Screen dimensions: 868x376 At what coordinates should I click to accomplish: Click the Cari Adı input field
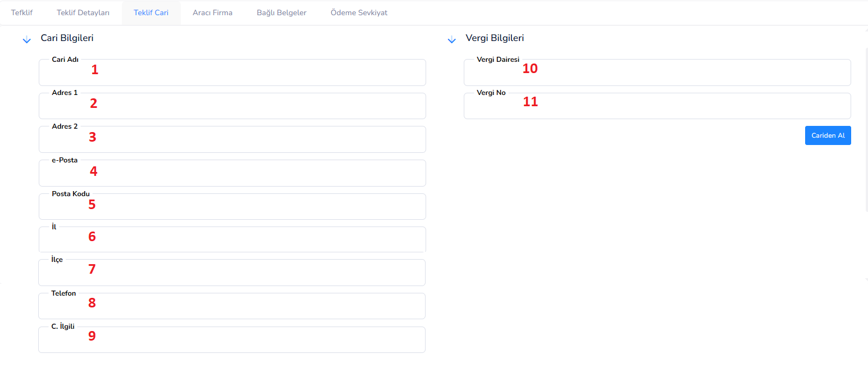232,73
